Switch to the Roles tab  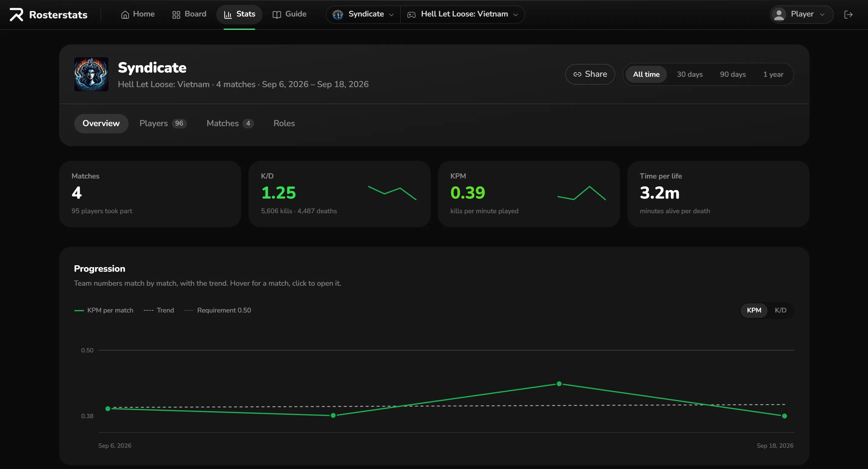coord(284,123)
